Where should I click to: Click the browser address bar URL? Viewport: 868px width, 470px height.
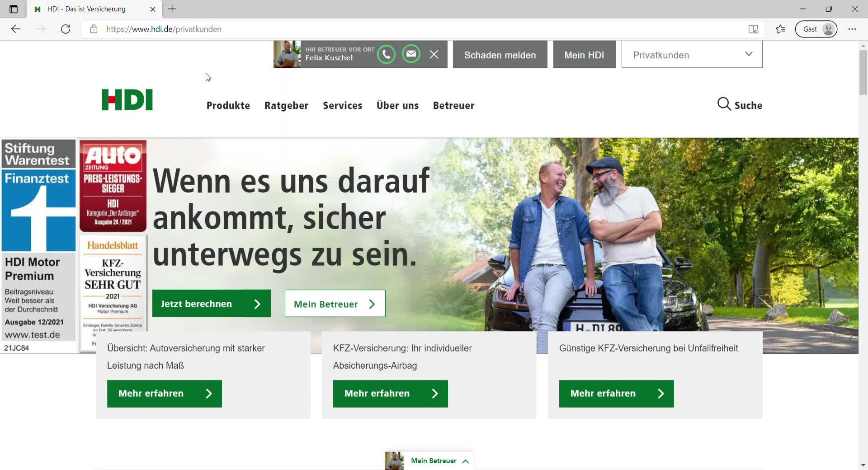[164, 29]
